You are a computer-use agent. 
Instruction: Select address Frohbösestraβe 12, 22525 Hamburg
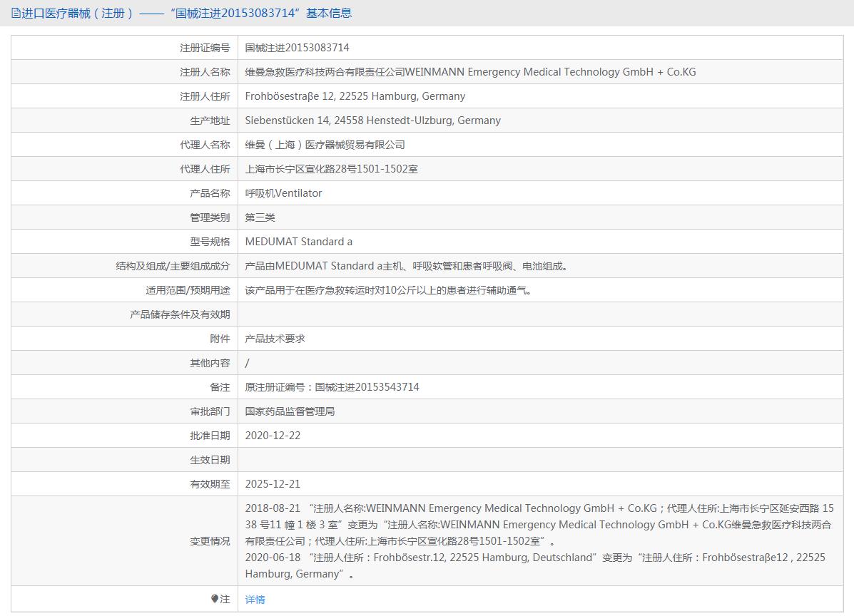pos(355,96)
